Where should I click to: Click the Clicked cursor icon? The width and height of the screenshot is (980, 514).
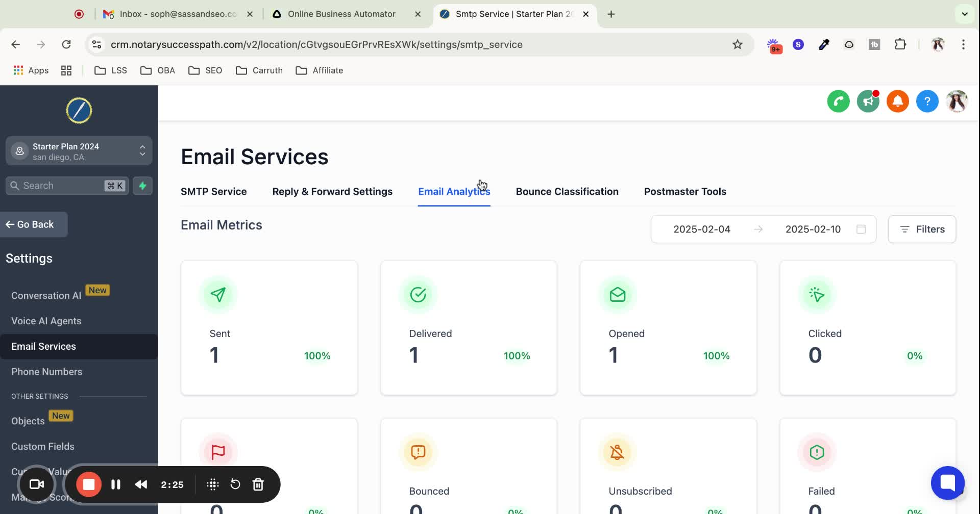coord(817,294)
